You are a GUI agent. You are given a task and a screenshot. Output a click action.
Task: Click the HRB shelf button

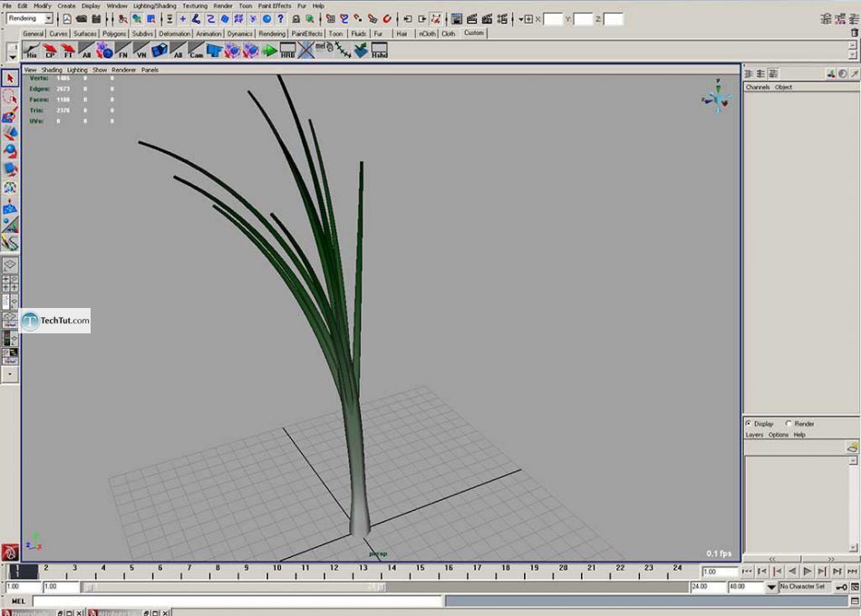pyautogui.click(x=287, y=51)
